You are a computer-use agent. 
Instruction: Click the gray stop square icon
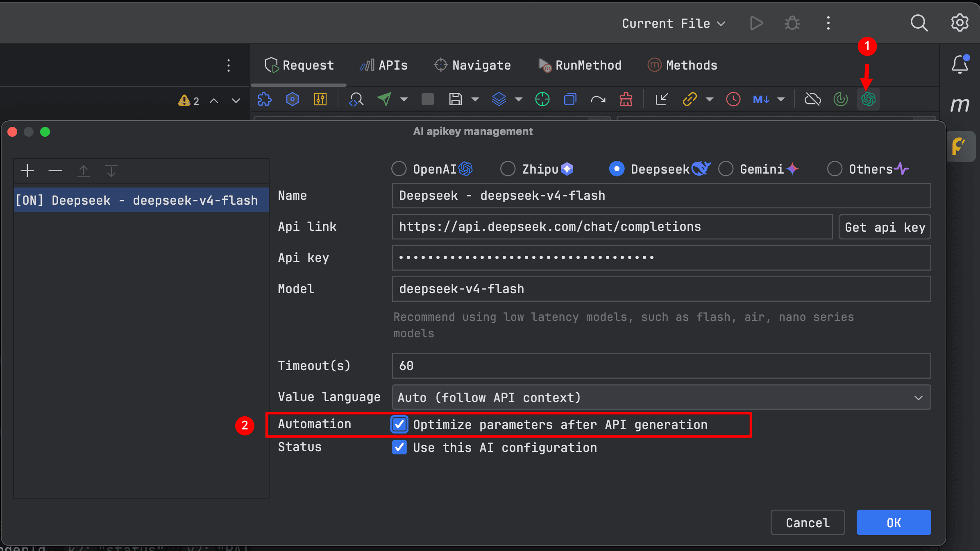pos(427,99)
